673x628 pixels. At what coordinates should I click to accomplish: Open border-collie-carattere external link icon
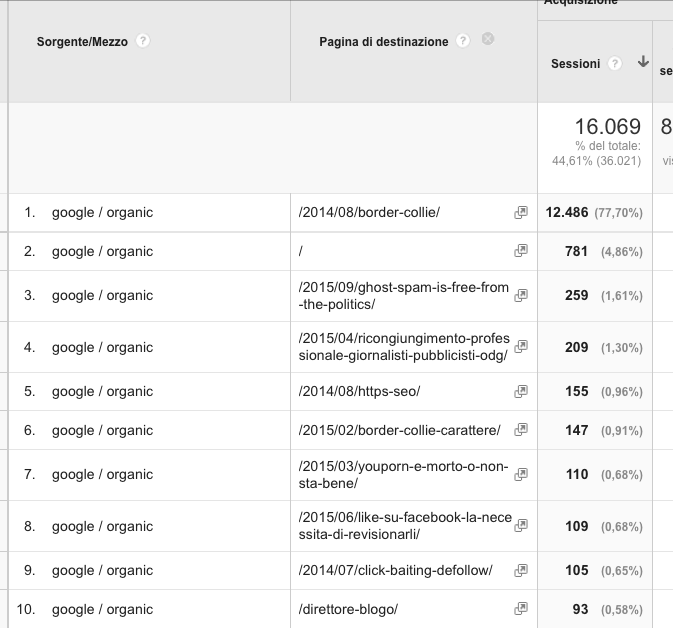(x=521, y=429)
